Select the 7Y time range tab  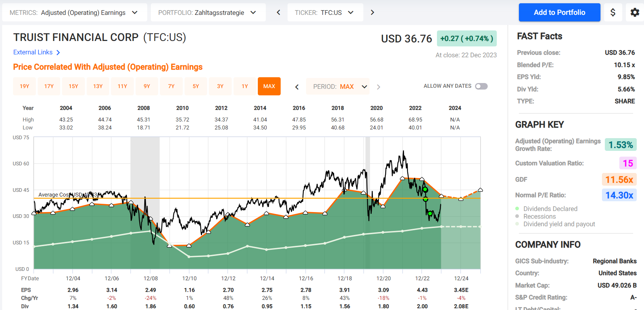pyautogui.click(x=171, y=86)
